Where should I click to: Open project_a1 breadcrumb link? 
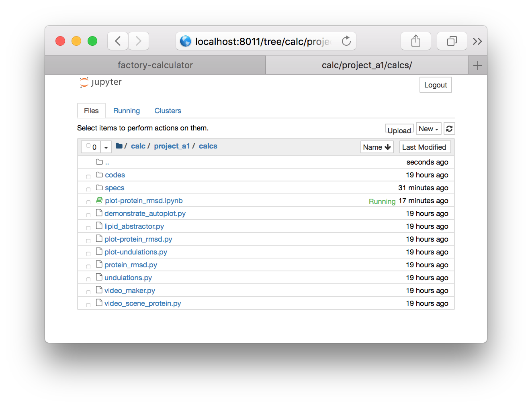(x=172, y=146)
